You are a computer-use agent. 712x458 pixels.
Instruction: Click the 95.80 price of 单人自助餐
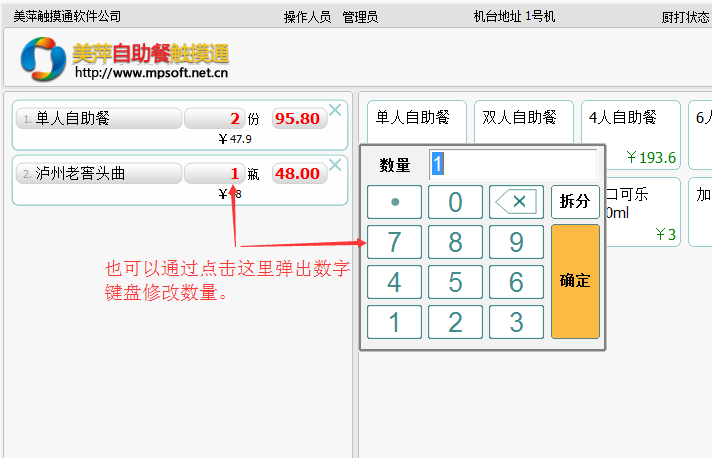point(297,119)
